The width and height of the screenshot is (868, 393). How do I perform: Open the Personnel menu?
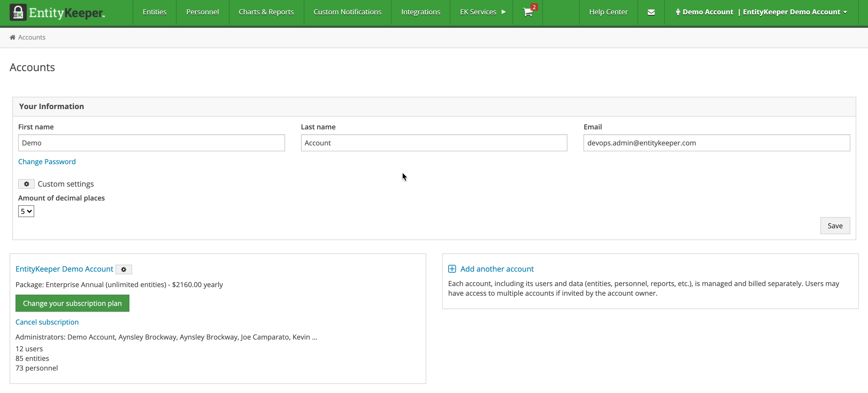coord(202,12)
